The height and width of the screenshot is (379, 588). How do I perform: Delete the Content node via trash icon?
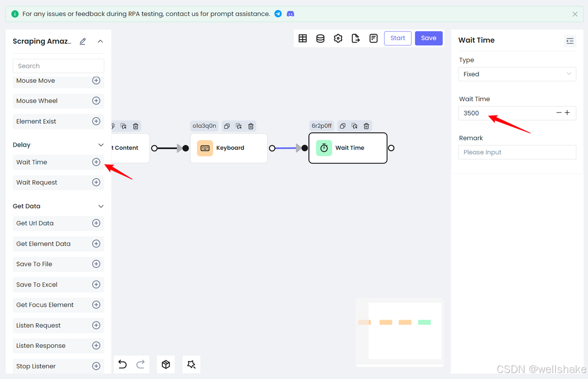pyautogui.click(x=136, y=126)
